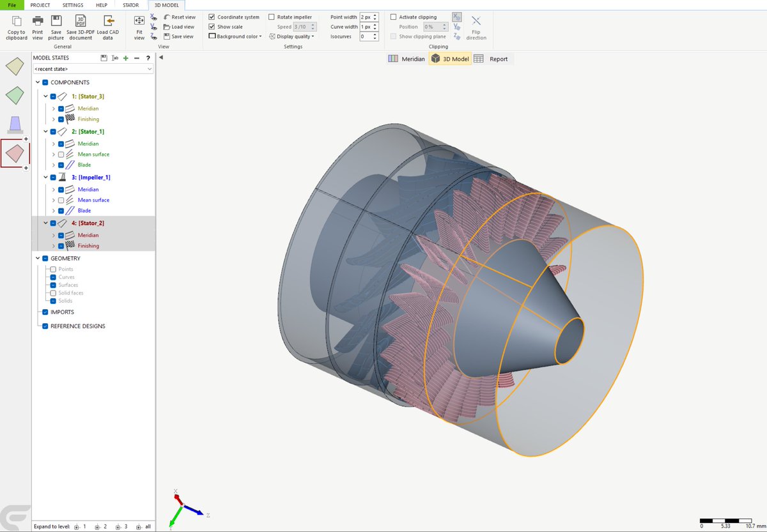Click Save 3D-PDF document icon
Viewport: 767px width, 532px height.
80,20
